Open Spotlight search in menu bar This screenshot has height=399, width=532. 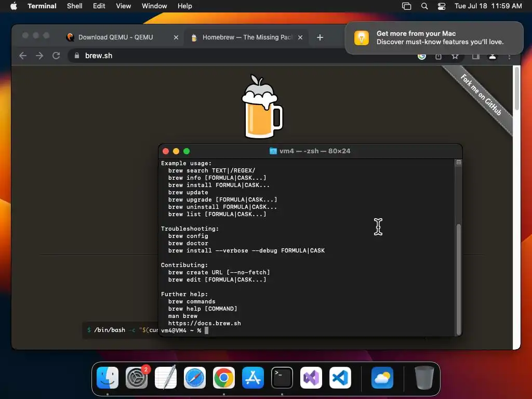424,6
